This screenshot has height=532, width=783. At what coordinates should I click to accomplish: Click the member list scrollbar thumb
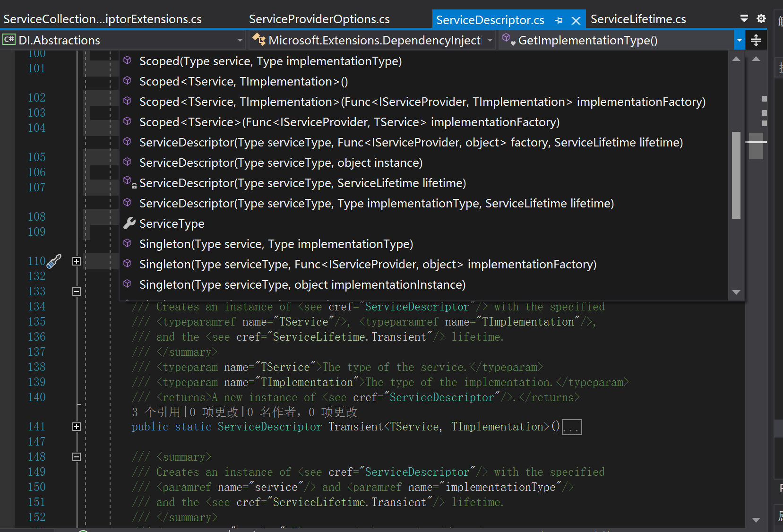[x=736, y=175]
